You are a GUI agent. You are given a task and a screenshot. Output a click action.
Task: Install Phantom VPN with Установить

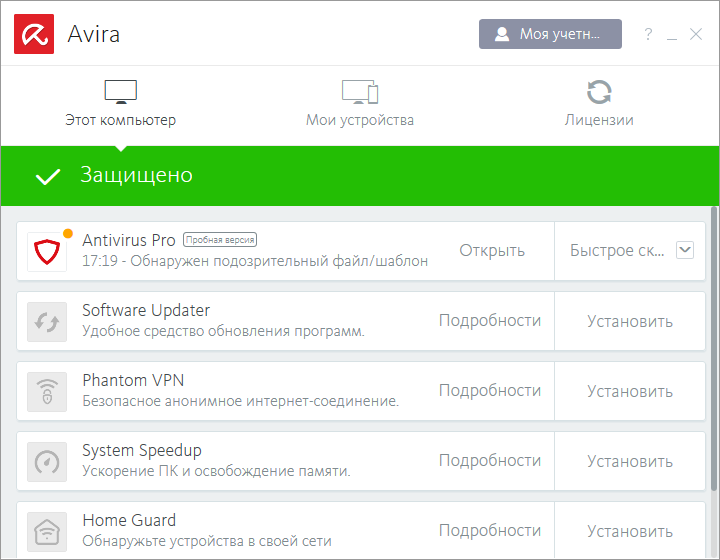[x=630, y=391]
